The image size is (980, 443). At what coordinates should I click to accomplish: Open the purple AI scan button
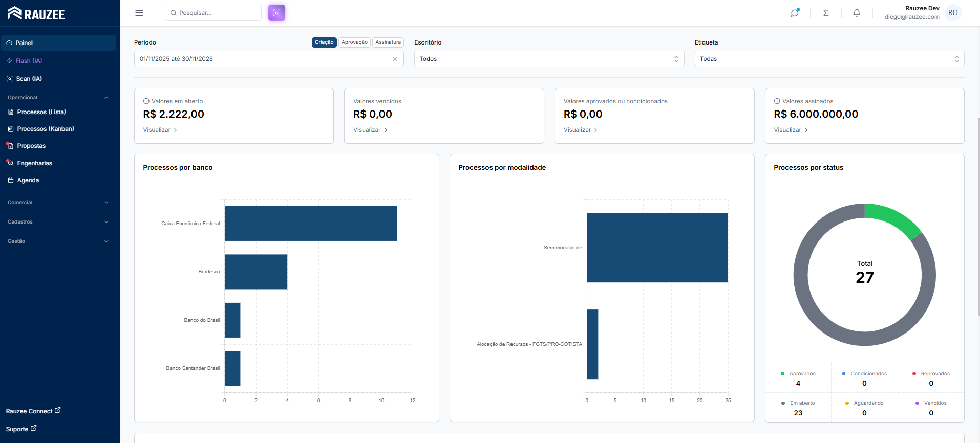[276, 13]
